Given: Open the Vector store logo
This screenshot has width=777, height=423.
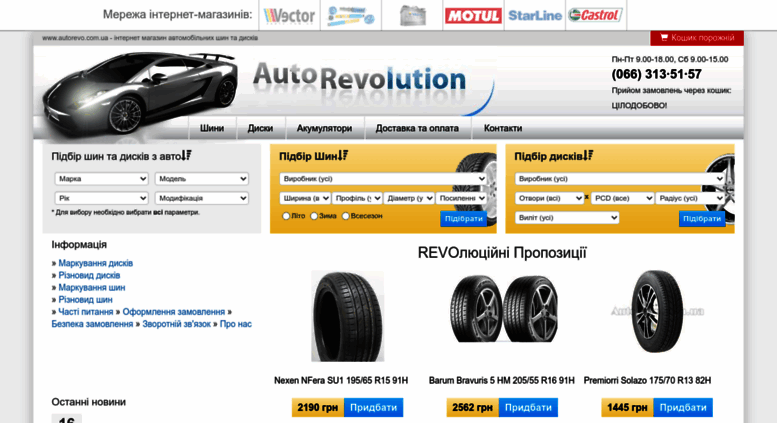Looking at the screenshot, I should coord(289,15).
